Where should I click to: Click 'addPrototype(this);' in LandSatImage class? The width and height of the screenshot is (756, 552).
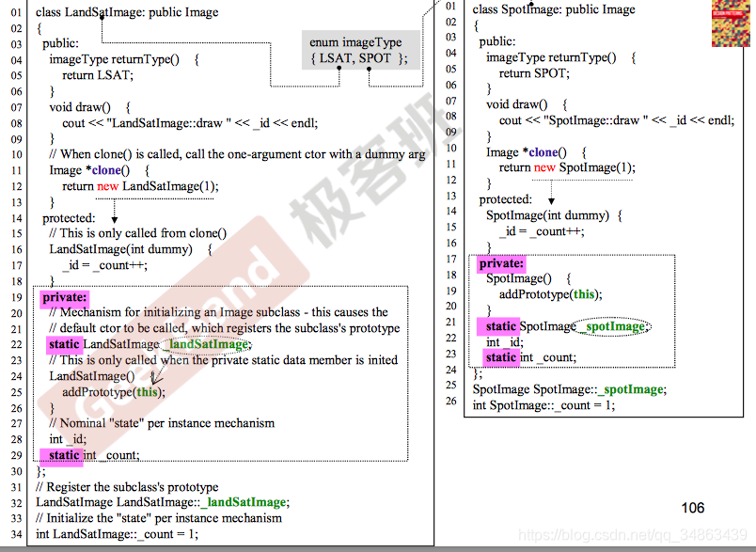click(114, 392)
